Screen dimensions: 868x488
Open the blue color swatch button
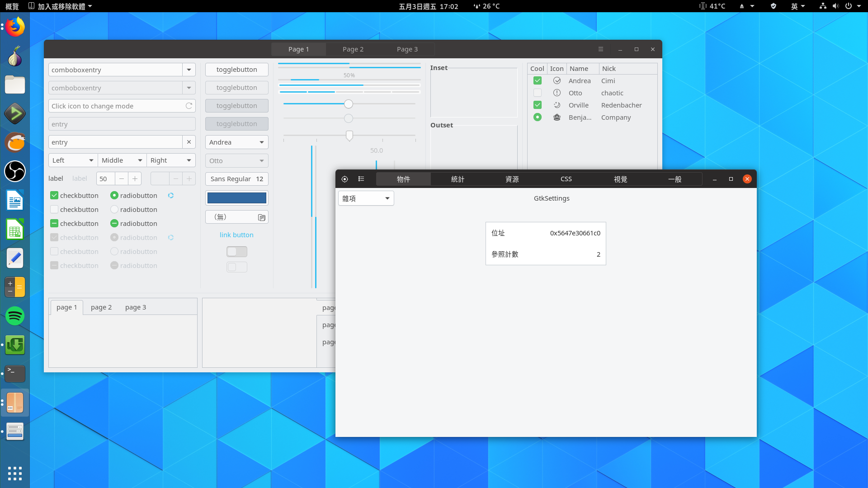pos(236,198)
